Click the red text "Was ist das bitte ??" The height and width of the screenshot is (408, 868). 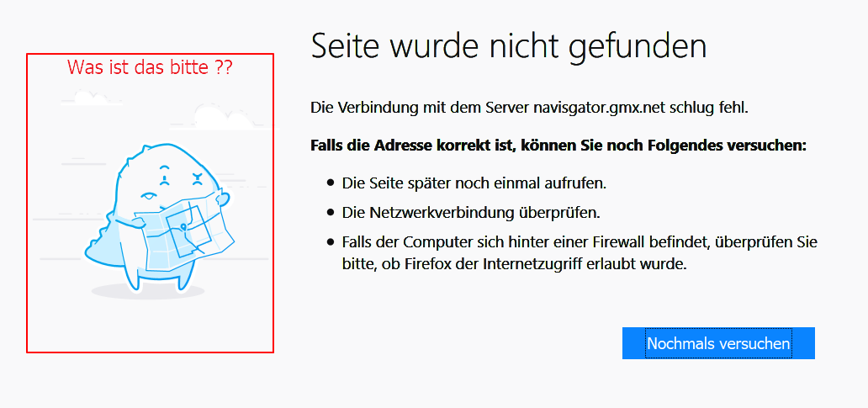coord(150,67)
